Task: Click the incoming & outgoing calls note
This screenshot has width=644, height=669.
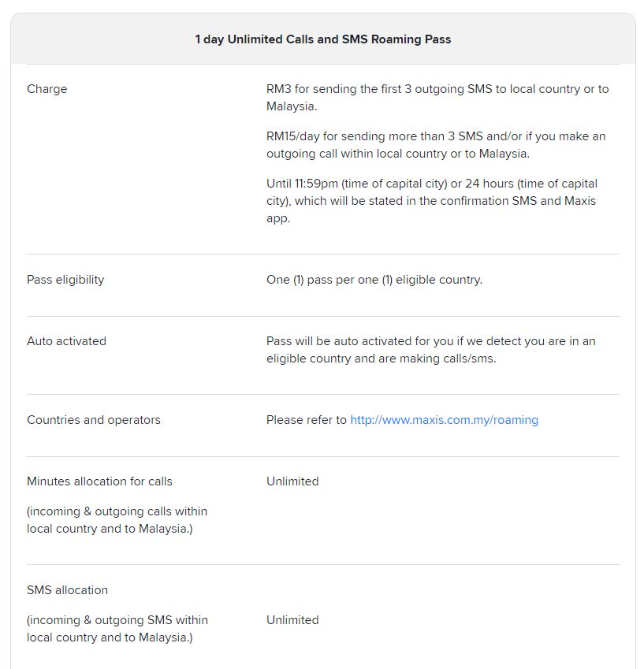Action: (117, 520)
